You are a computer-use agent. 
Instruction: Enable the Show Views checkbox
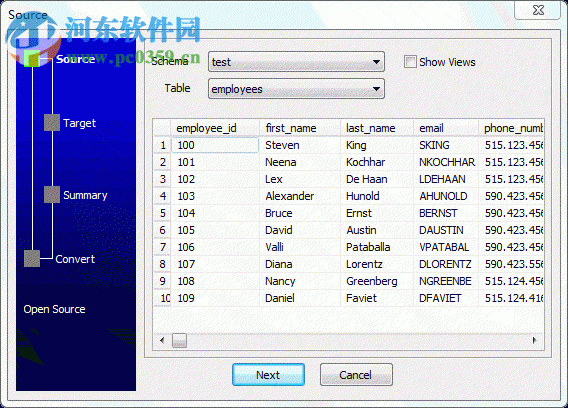[410, 62]
